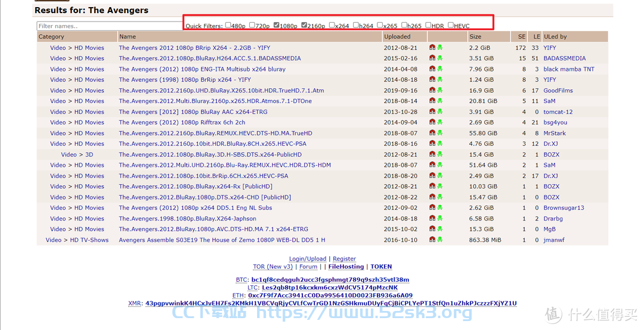The height and width of the screenshot is (330, 644).
Task: Click the LTC donation address
Action: [330, 287]
